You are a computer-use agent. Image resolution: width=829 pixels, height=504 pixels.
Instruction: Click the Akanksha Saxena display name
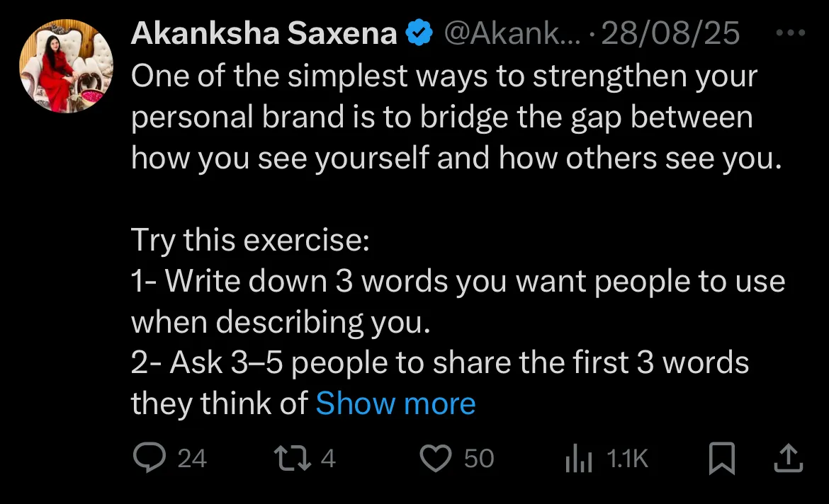pyautogui.click(x=264, y=33)
